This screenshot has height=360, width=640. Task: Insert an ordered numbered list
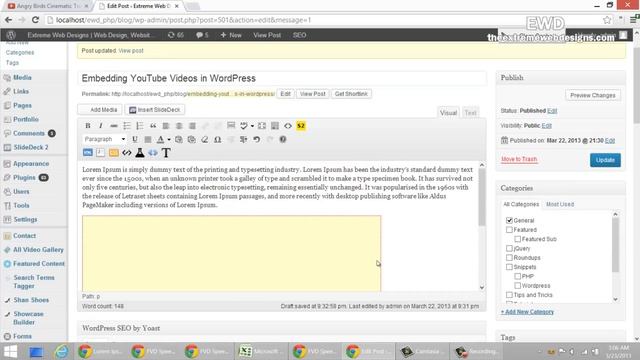pos(140,126)
